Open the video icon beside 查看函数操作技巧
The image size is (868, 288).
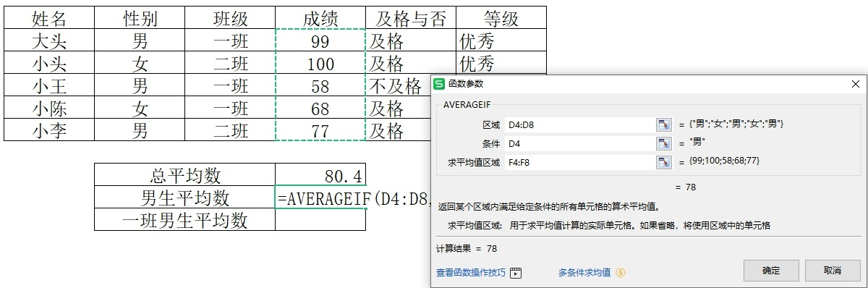pos(516,273)
